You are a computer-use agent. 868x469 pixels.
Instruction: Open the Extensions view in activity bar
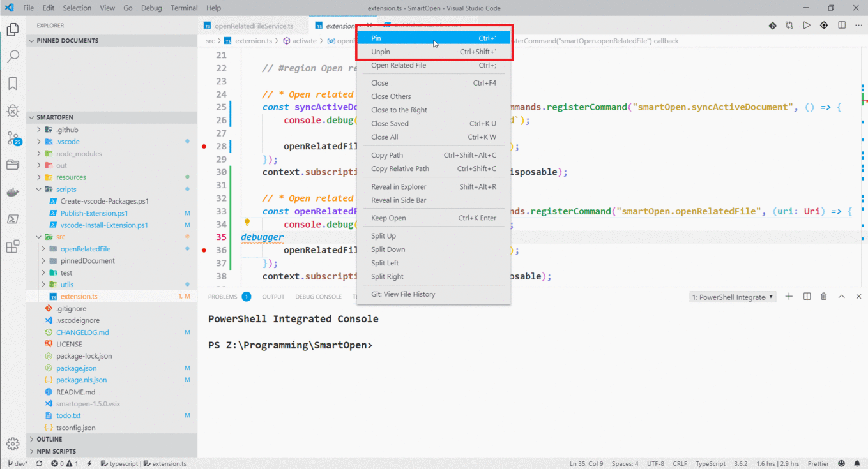pyautogui.click(x=12, y=246)
